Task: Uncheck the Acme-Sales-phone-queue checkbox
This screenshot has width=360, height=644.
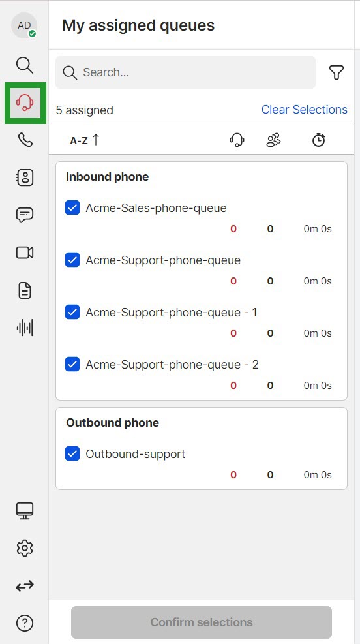Action: (x=72, y=208)
